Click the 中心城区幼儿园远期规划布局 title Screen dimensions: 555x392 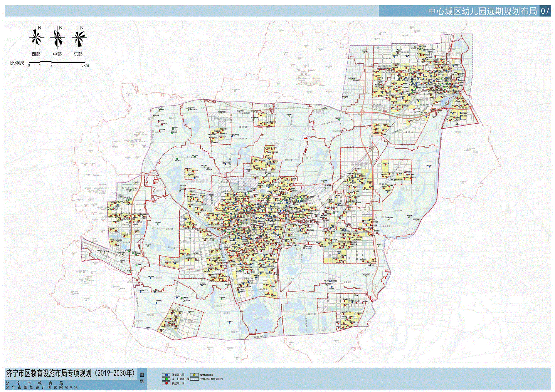pyautogui.click(x=482, y=11)
